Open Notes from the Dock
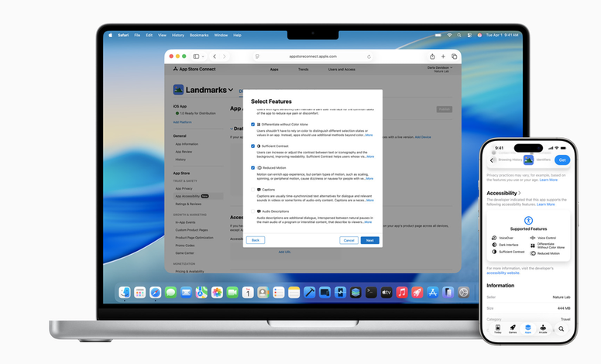The image size is (601, 364). 294,293
